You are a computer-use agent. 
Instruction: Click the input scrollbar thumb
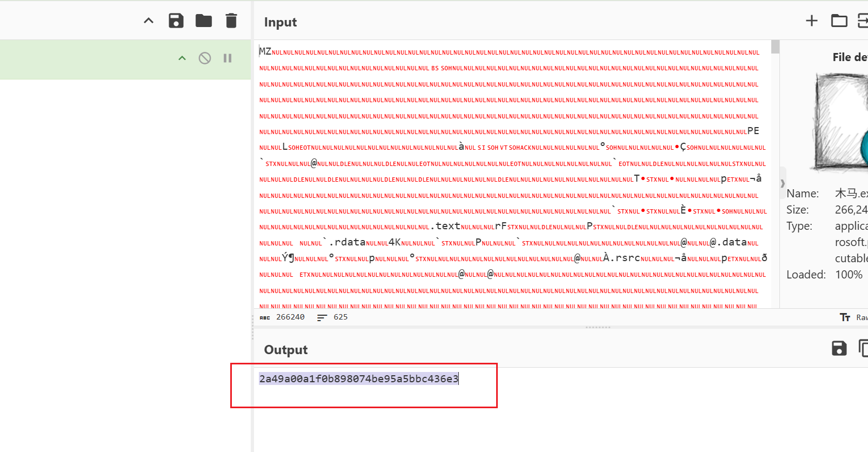[x=776, y=47]
